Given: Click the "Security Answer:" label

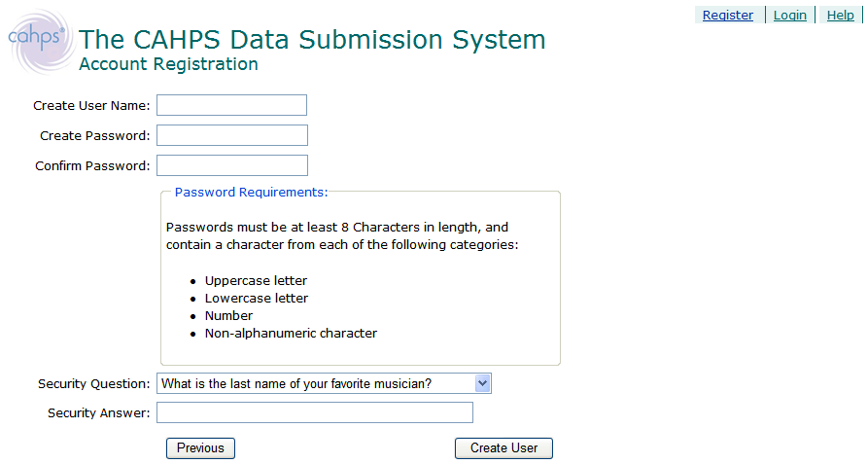Looking at the screenshot, I should coord(98,413).
